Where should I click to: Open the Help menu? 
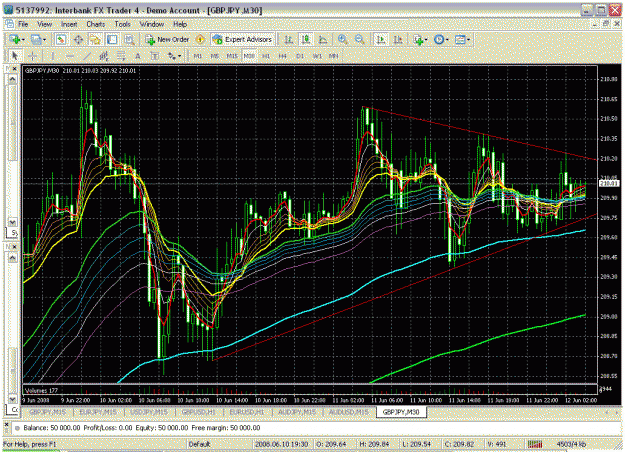point(180,24)
